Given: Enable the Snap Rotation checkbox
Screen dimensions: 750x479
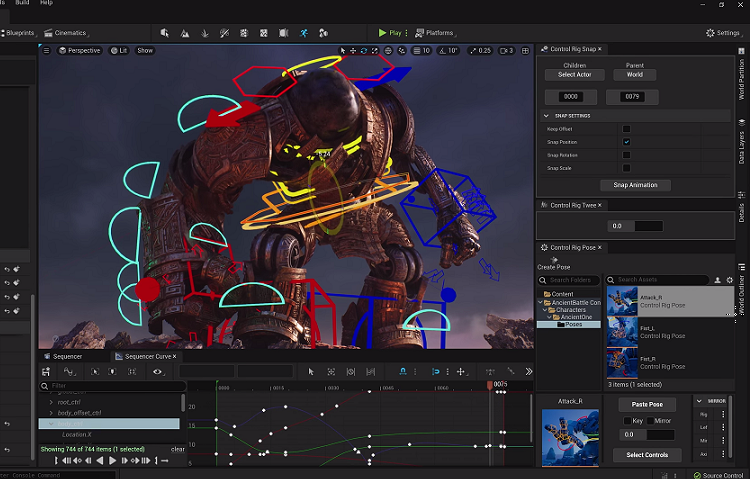Looking at the screenshot, I should 626,155.
